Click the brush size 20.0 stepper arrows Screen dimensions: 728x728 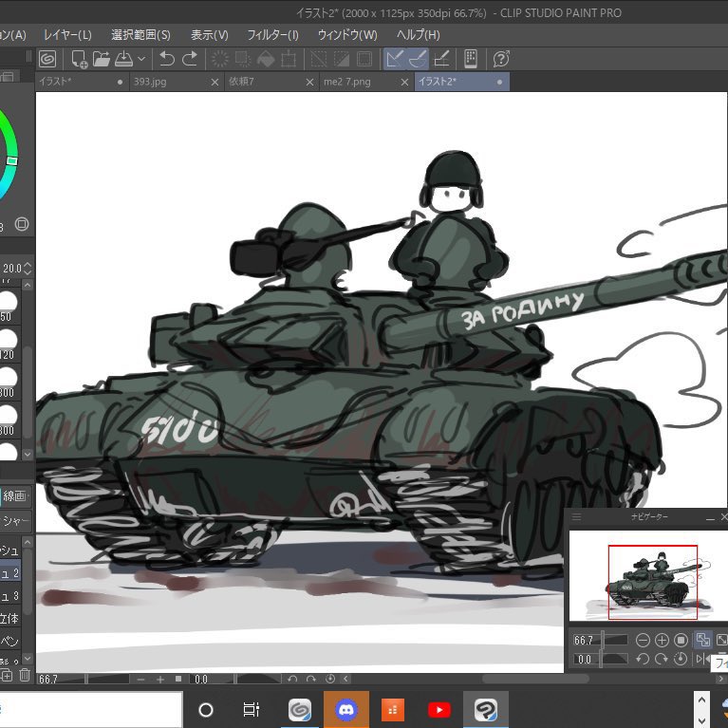pos(28,268)
